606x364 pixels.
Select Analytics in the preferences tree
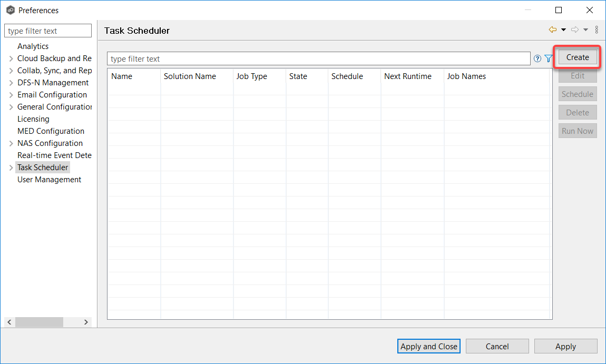(33, 46)
